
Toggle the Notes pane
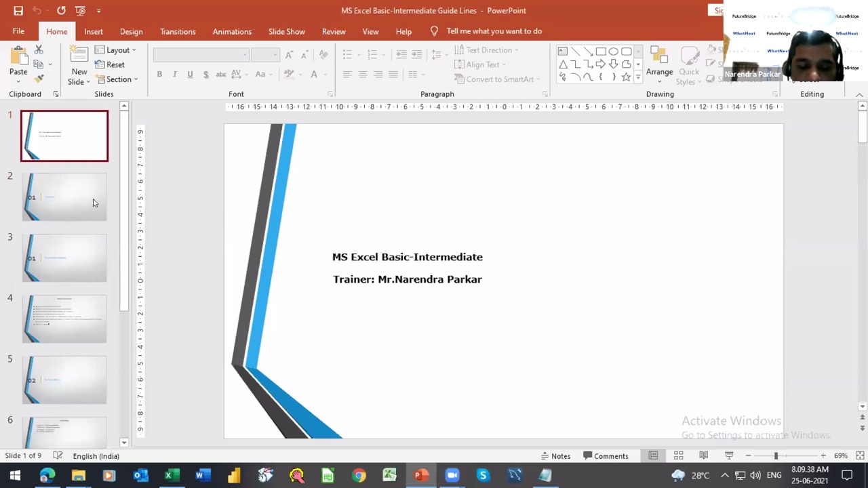555,456
